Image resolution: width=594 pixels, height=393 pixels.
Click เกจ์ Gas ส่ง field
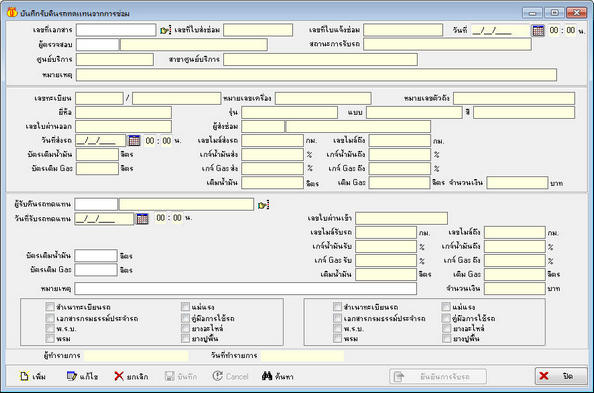click(272, 169)
